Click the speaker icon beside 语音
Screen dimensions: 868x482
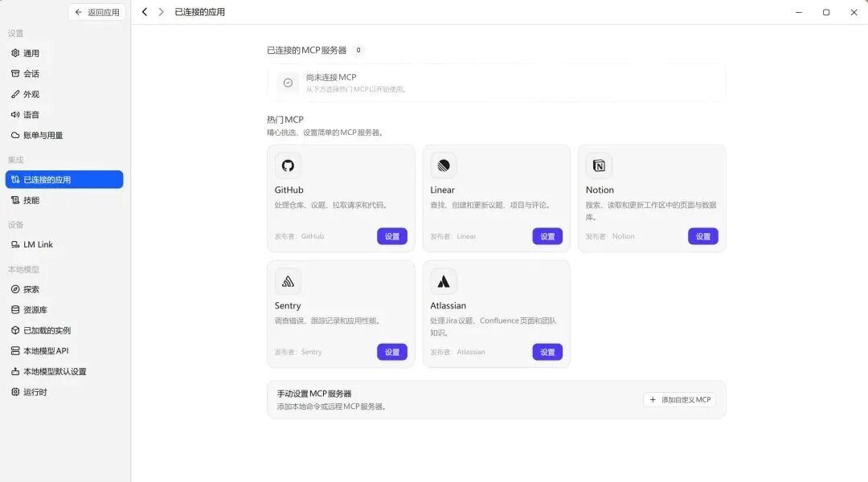click(15, 115)
